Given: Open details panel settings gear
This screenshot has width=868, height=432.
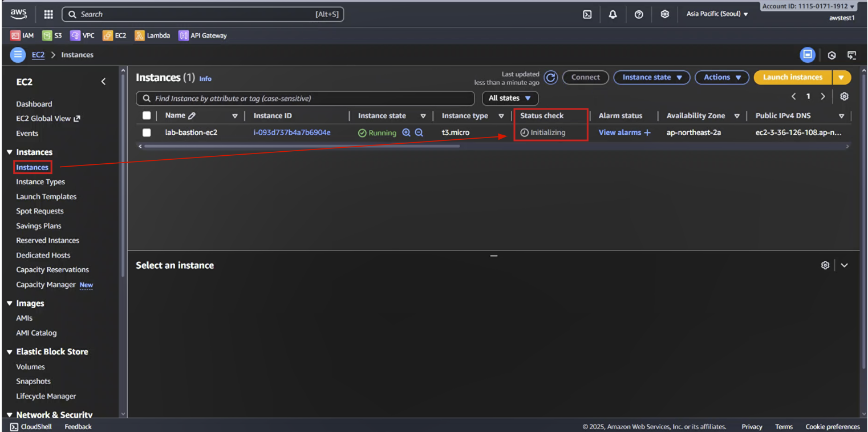Looking at the screenshot, I should [825, 265].
